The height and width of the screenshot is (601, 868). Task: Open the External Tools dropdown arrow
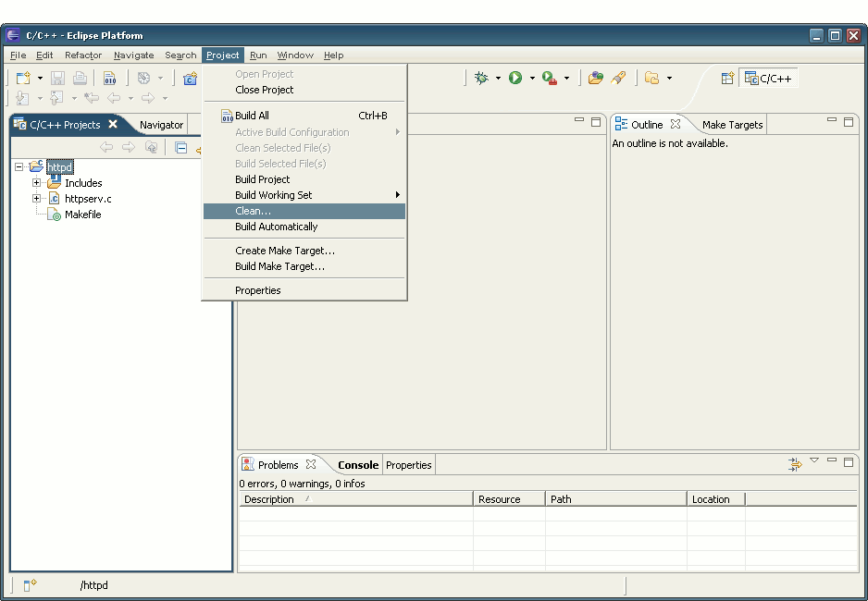(566, 79)
